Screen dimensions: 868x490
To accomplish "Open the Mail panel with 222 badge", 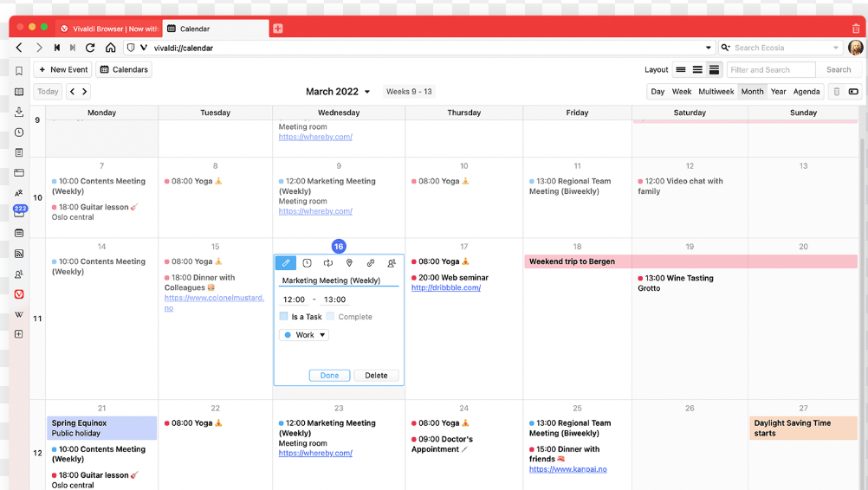I will pos(19,212).
